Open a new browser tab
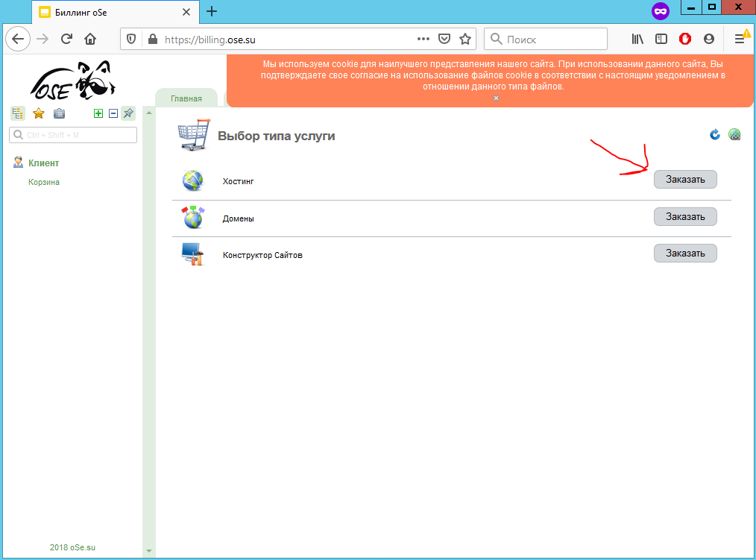The width and height of the screenshot is (756, 560). point(211,12)
